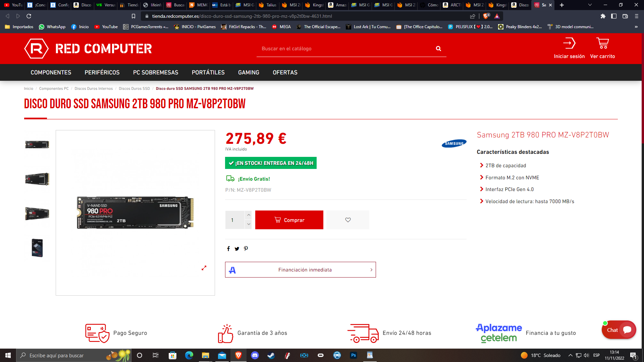Go to Inicio breadcrumb link
This screenshot has height=362, width=644.
[29, 88]
